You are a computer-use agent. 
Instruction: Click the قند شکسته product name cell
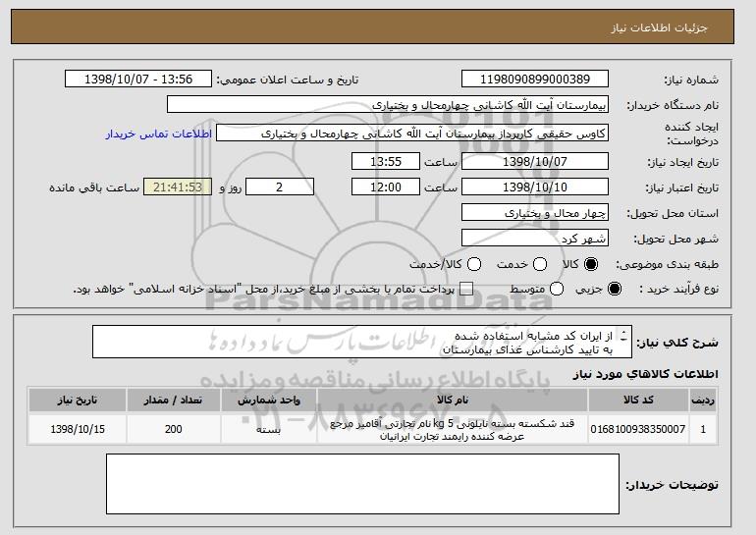tap(453, 429)
